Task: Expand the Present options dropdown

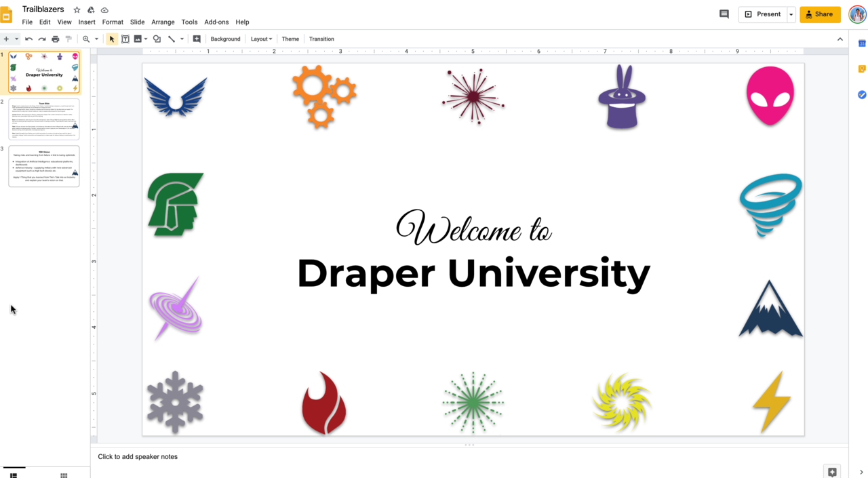Action: (791, 14)
